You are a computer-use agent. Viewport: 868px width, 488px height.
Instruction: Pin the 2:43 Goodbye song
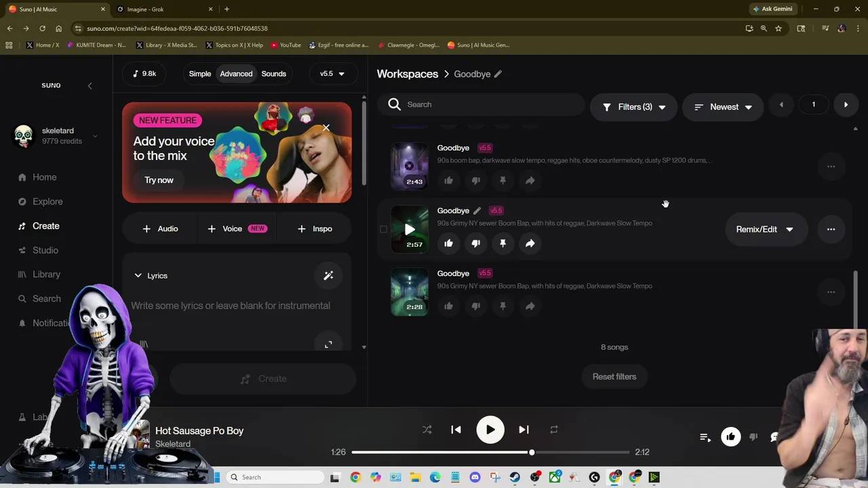pyautogui.click(x=502, y=180)
